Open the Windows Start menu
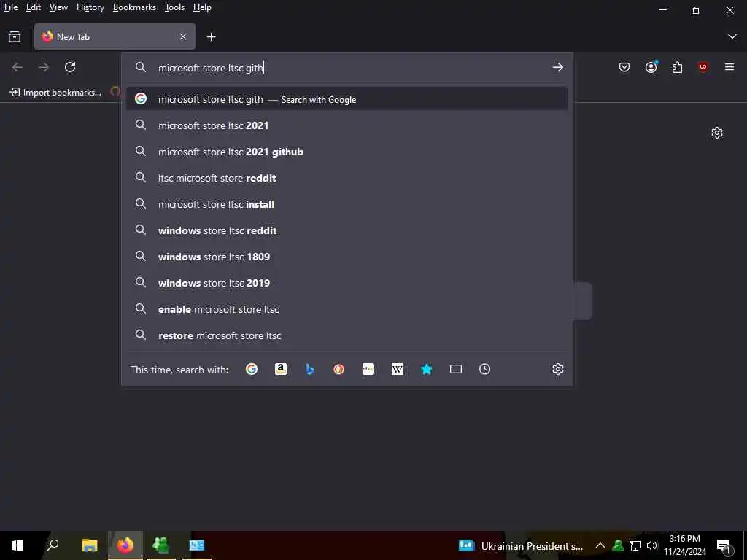 18,545
